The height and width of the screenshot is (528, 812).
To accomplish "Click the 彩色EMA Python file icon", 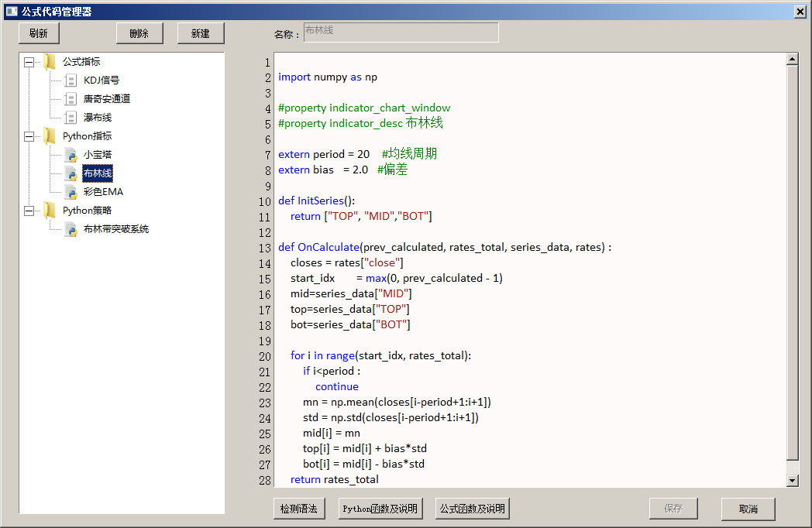I will pyautogui.click(x=71, y=192).
